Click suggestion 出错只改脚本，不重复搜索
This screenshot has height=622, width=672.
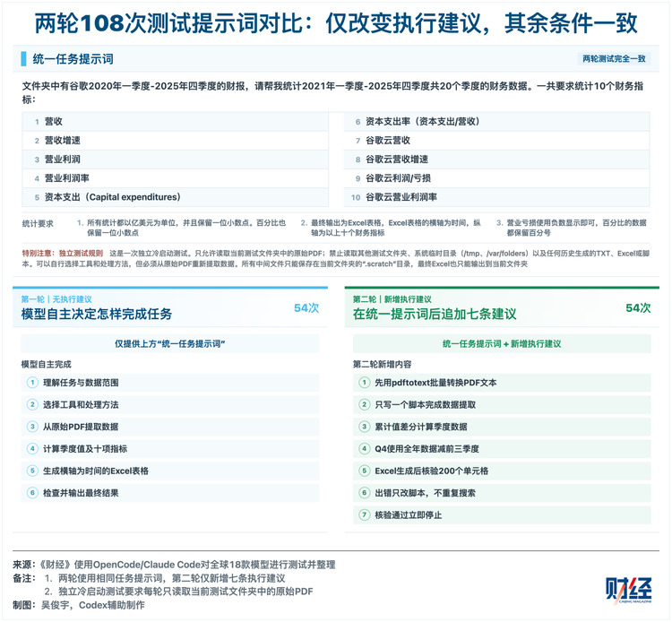(x=502, y=493)
